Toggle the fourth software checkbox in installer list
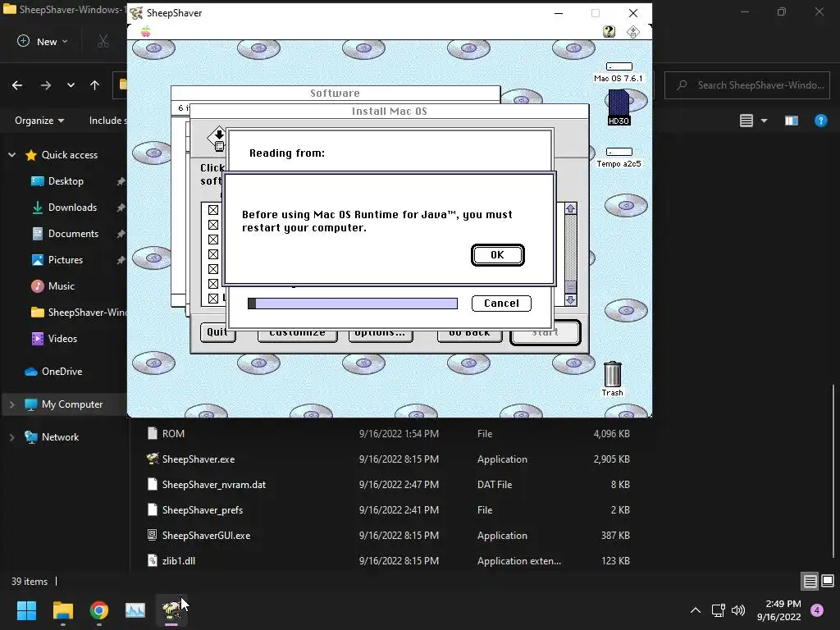The height and width of the screenshot is (630, 840). coord(213,254)
